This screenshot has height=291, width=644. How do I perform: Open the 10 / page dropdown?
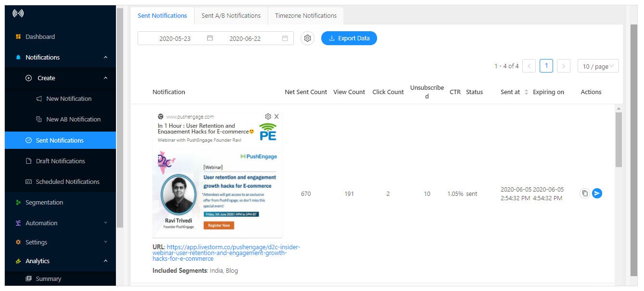(x=598, y=66)
